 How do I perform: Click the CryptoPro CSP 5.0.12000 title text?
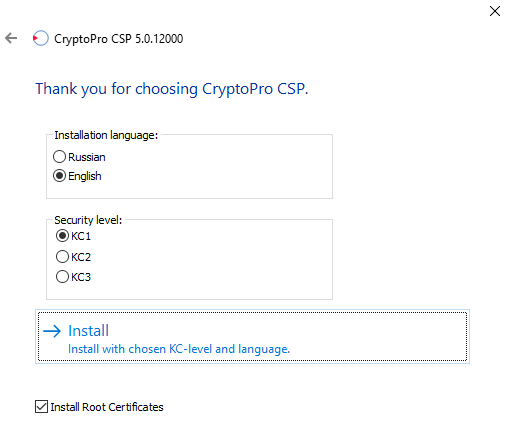click(x=119, y=39)
